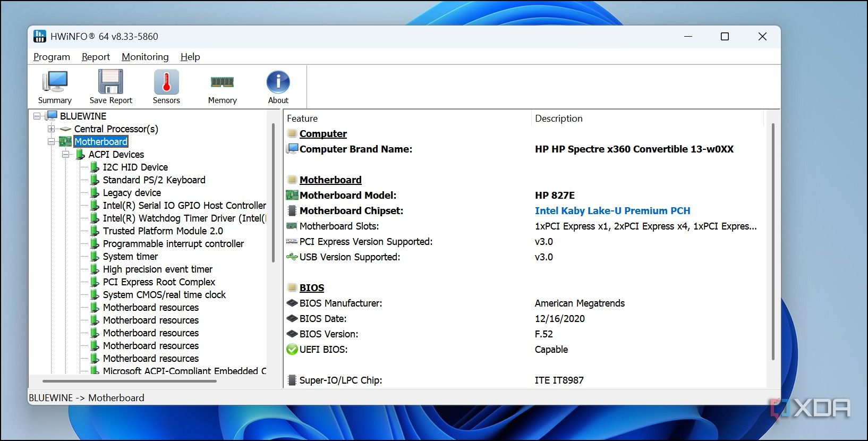Image resolution: width=868 pixels, height=441 pixels.
Task: Select Trusted Platform Module 2.0 entry
Action: coord(163,231)
